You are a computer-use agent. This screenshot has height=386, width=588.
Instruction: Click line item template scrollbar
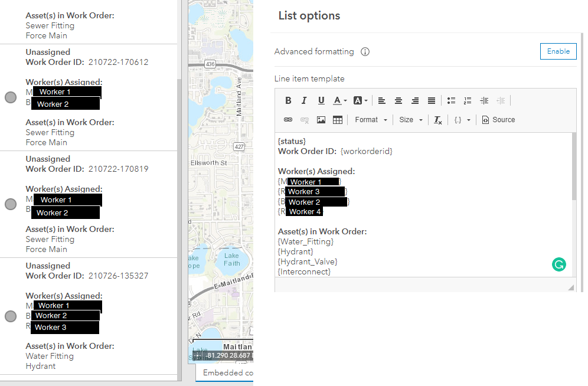574,166
